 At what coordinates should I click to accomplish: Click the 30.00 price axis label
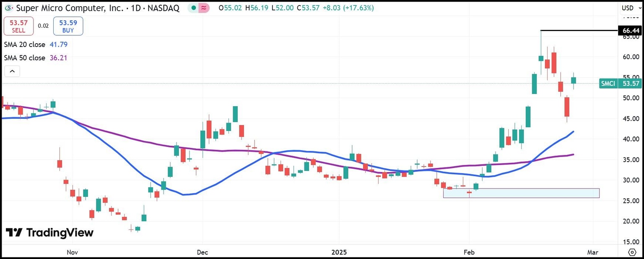coord(630,181)
